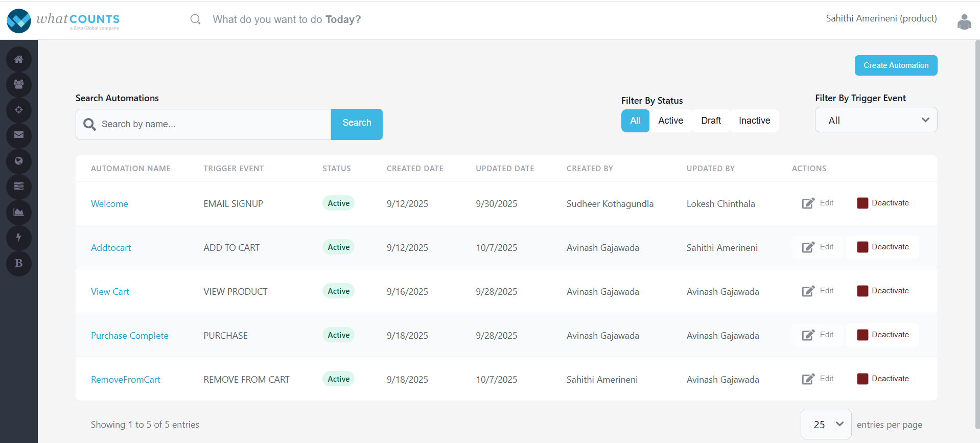980x443 pixels.
Task: Open the Purchase Complete automation link
Action: [130, 336]
